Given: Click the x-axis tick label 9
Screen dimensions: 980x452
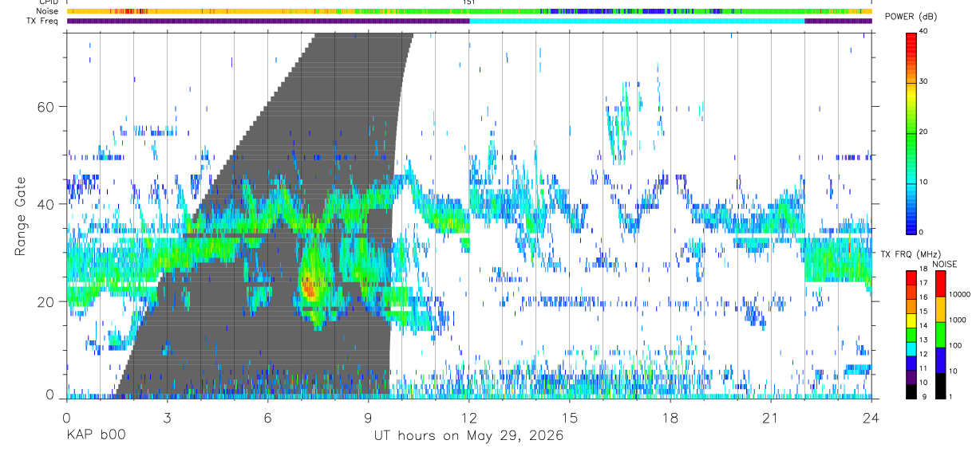Looking at the screenshot, I should coord(369,418).
